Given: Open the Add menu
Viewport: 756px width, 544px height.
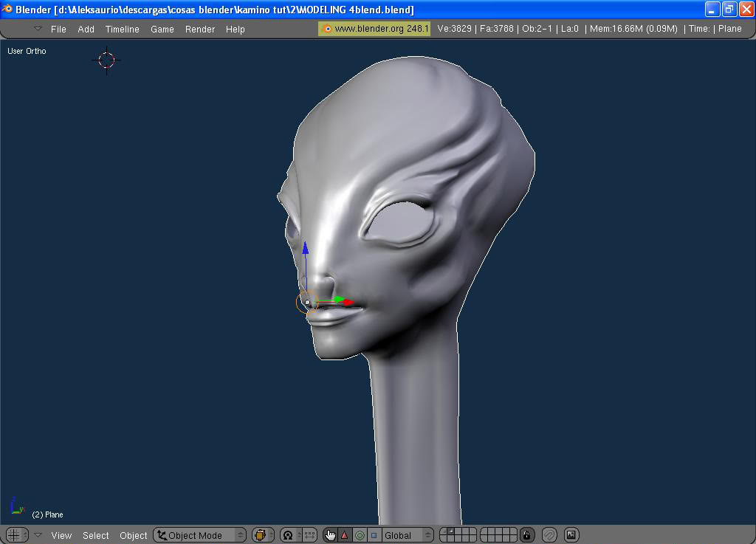Looking at the screenshot, I should 86,29.
